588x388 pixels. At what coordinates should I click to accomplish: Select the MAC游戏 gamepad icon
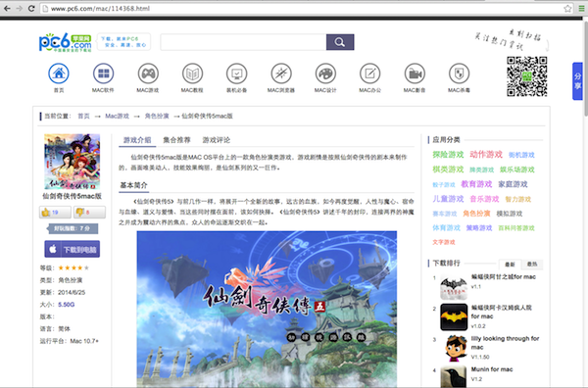148,73
